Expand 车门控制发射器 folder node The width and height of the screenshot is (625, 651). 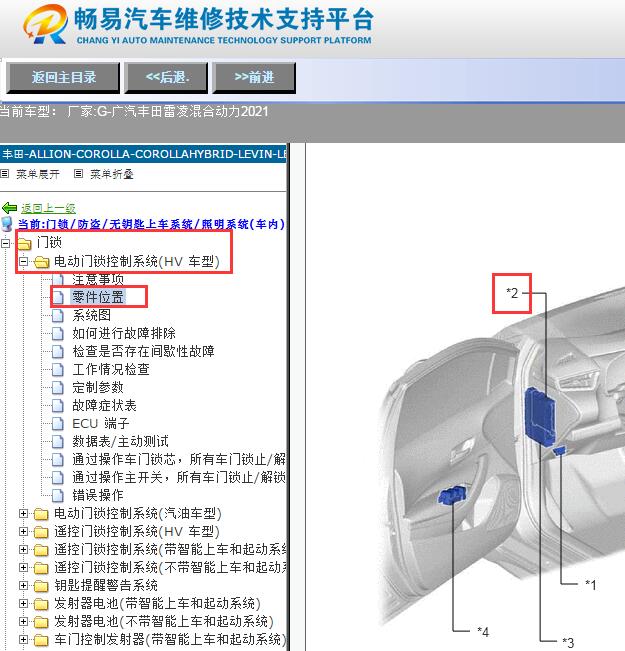[23, 639]
